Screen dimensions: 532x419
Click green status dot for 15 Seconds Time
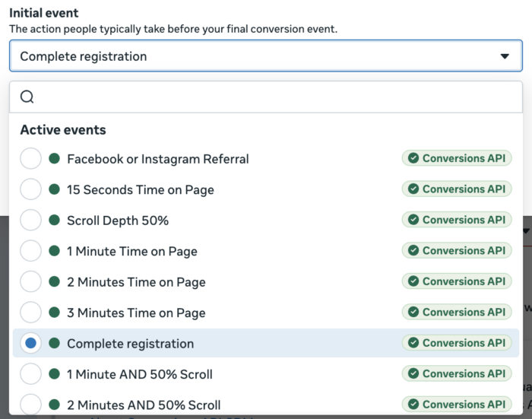[x=54, y=189]
